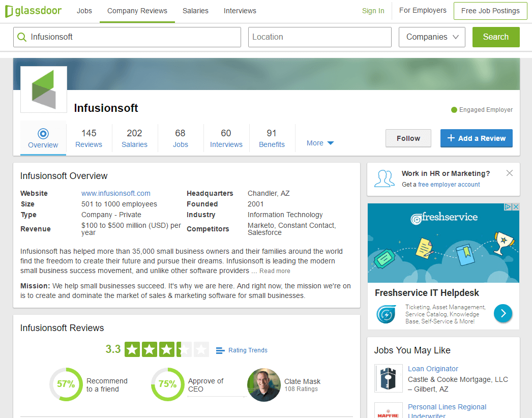This screenshot has width=532, height=418.
Task: Click Free Job Postings button
Action: [490, 11]
